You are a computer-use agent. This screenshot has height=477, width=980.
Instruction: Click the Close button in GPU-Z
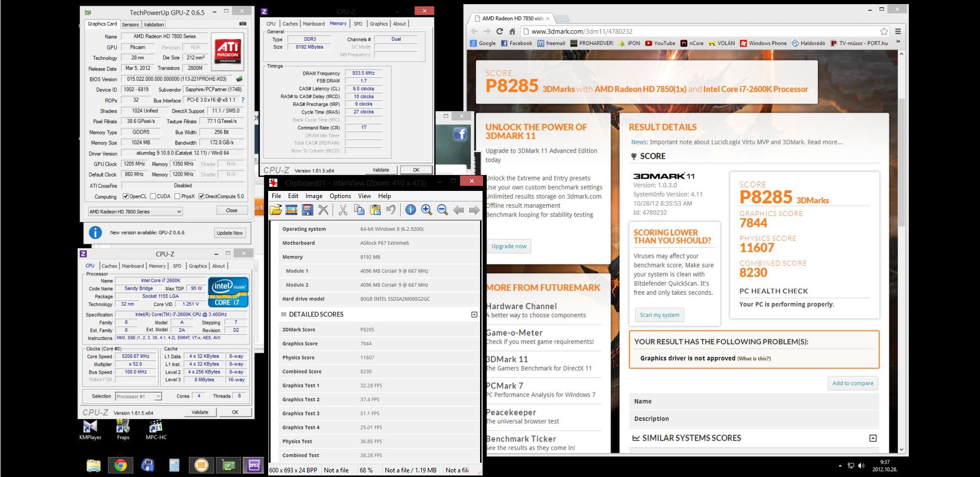point(231,210)
